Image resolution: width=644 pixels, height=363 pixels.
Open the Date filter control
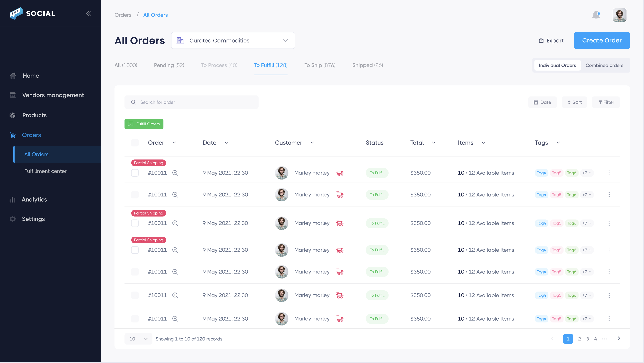pyautogui.click(x=542, y=102)
